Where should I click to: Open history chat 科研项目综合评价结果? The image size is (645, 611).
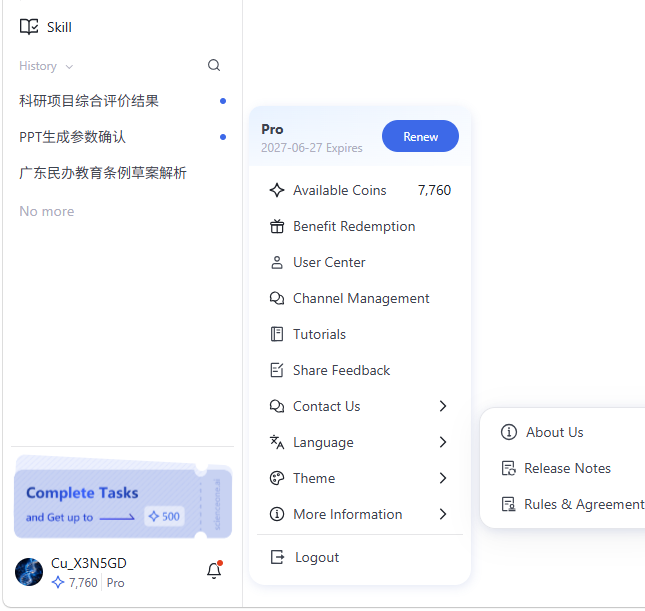(x=89, y=101)
